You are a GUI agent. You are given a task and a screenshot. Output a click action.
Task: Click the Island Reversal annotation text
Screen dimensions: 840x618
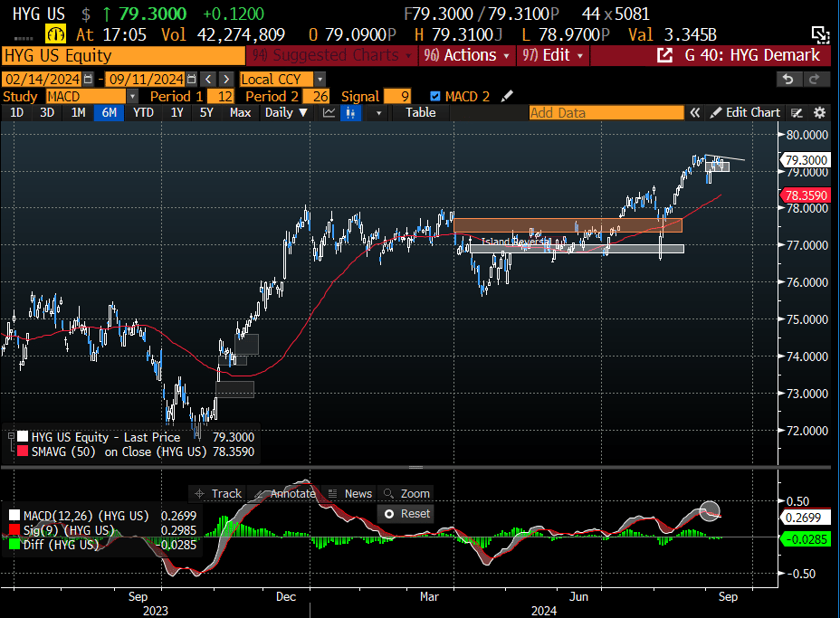pyautogui.click(x=515, y=242)
